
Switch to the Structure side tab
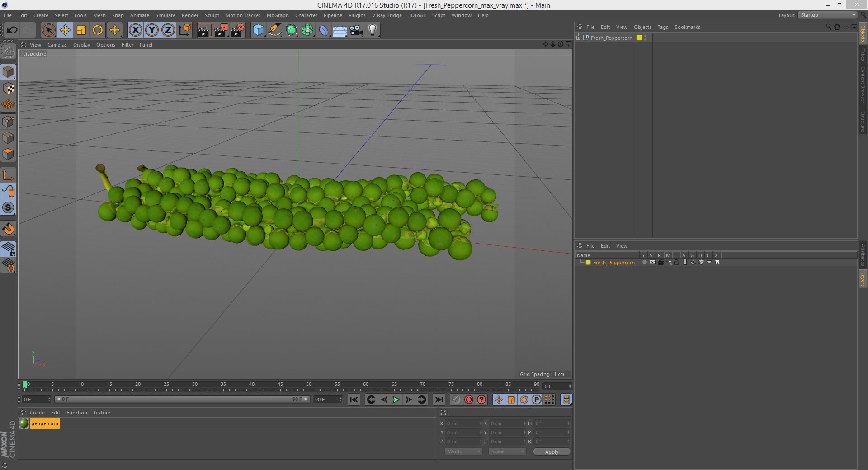(863, 121)
